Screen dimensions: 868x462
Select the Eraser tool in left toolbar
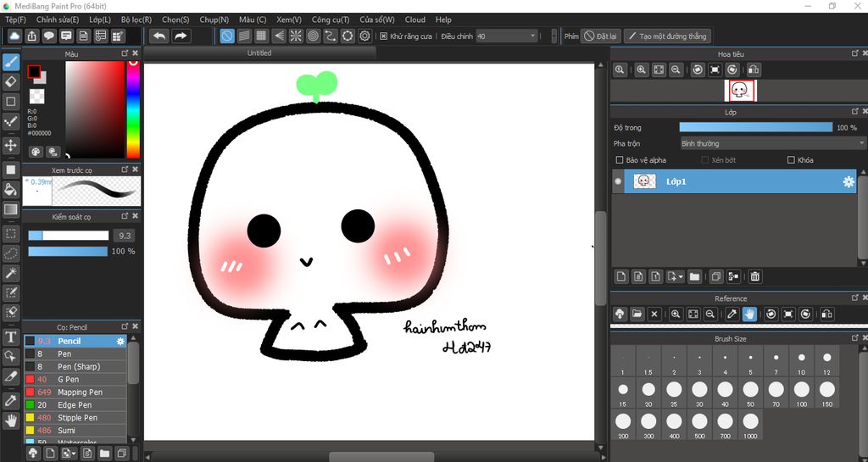tap(11, 81)
